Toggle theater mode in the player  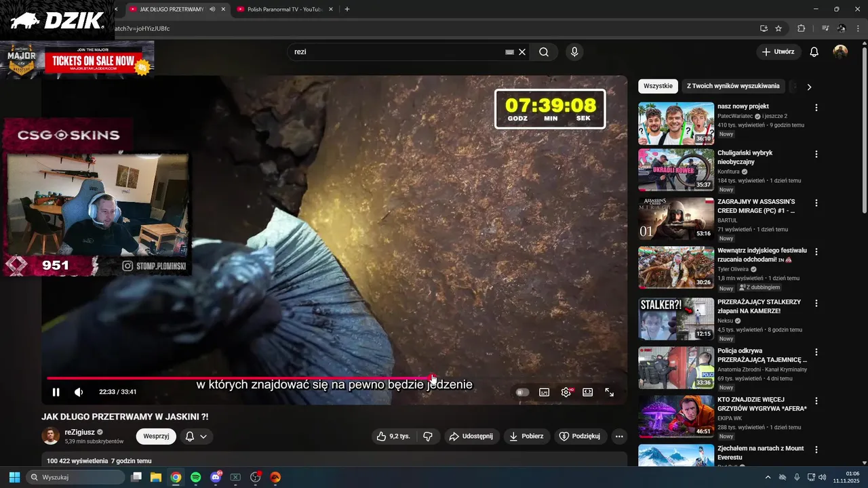(x=588, y=392)
